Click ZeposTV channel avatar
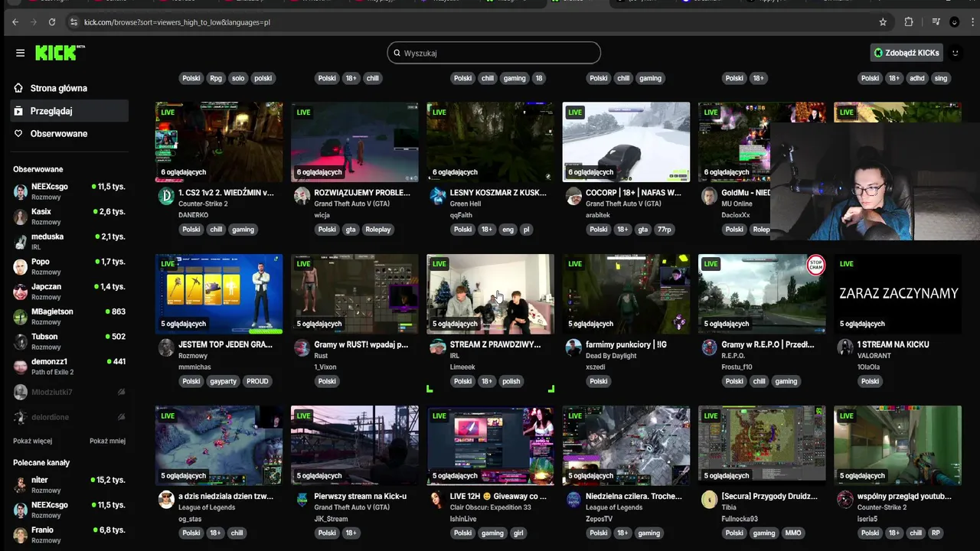Image resolution: width=980 pixels, height=551 pixels. point(573,500)
